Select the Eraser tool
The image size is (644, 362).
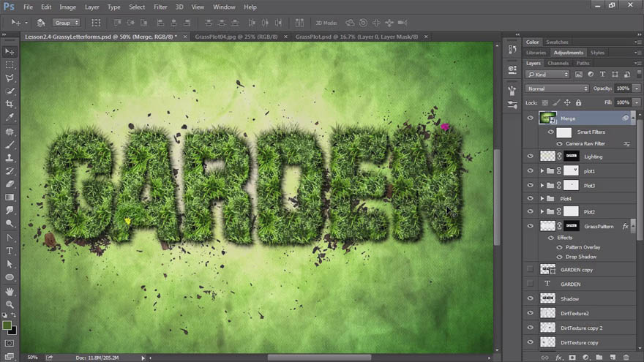point(10,184)
